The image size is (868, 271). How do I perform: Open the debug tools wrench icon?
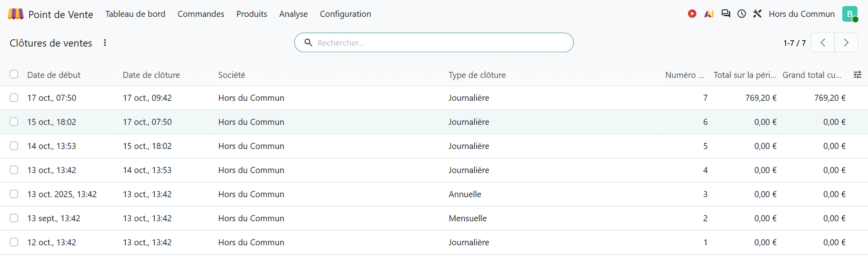click(757, 14)
